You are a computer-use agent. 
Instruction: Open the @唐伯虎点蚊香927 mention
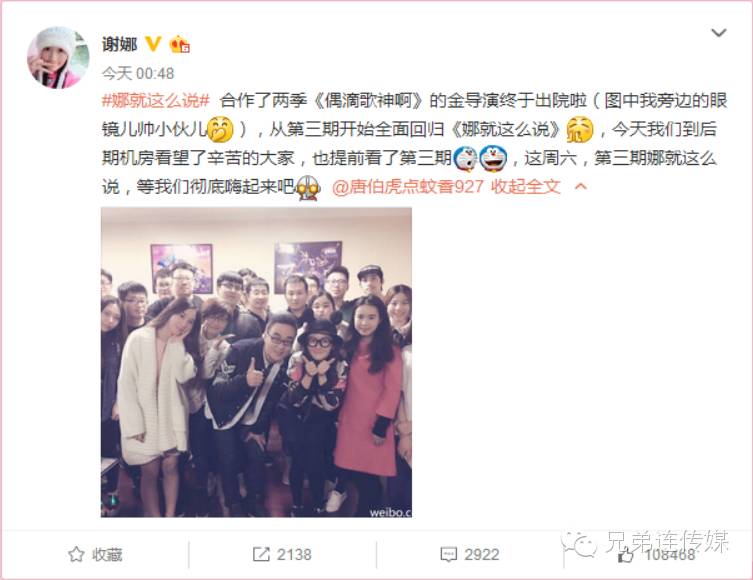(407, 186)
